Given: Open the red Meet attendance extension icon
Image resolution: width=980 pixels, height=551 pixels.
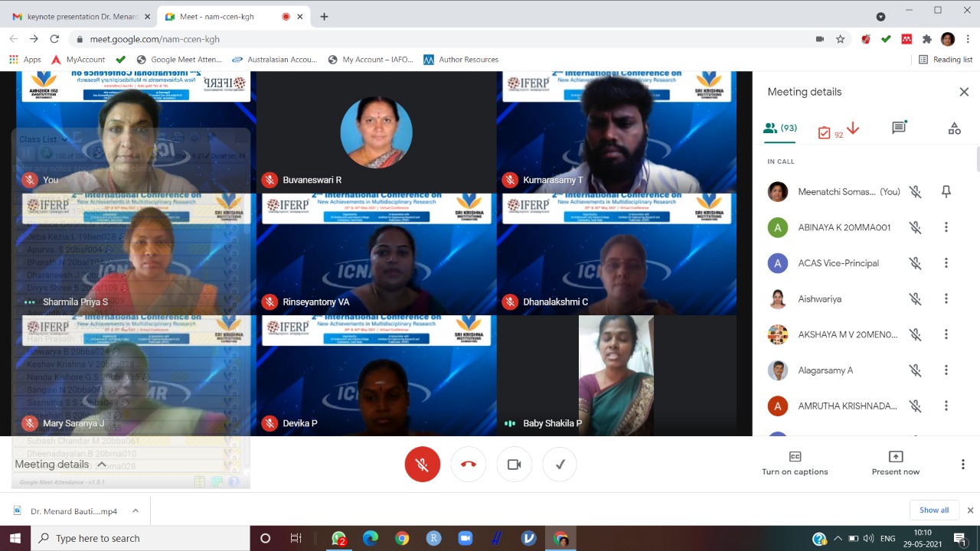Looking at the screenshot, I should click(906, 39).
